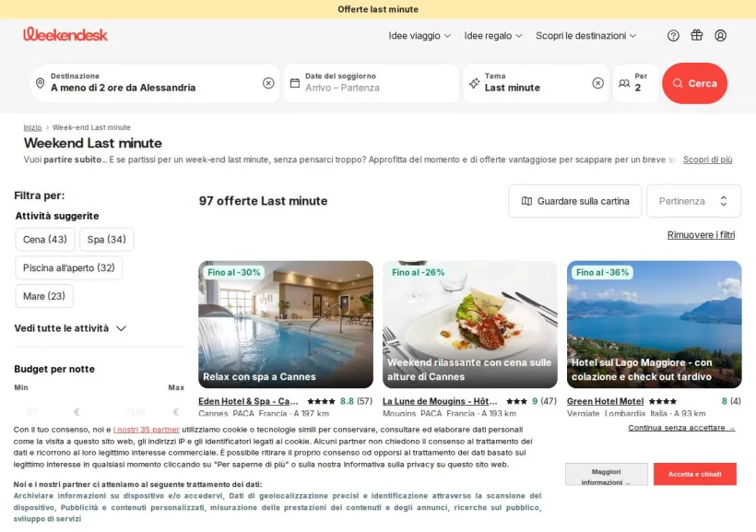Open the Pertinenza sort dropdown
The width and height of the screenshot is (756, 532).
(693, 201)
